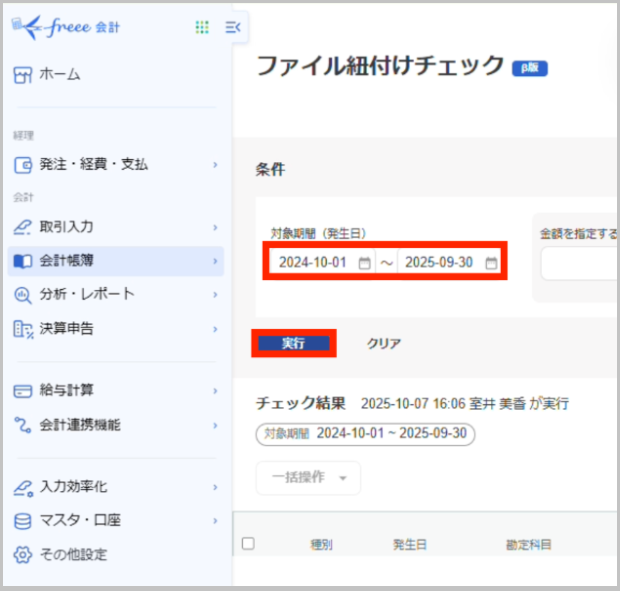Click the 給与計算 card icon
Viewport: 620px width, 591px height.
point(23,391)
